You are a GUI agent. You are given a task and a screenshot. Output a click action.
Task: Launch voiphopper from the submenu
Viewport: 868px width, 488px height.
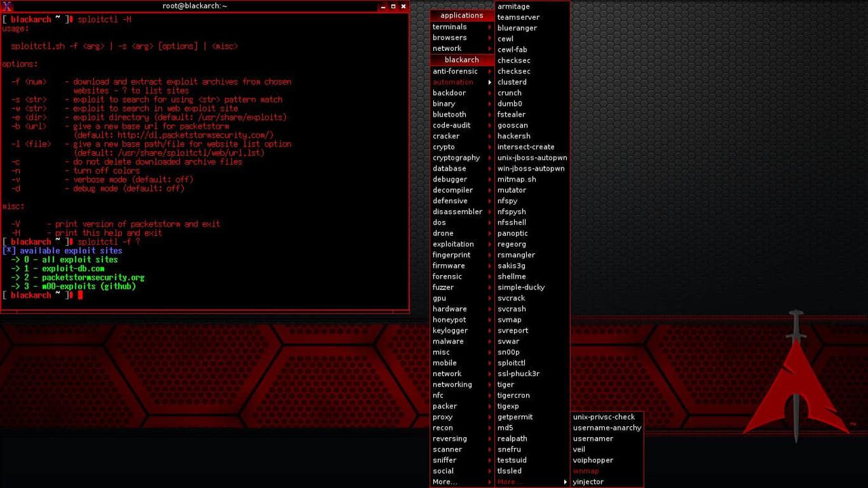pos(593,460)
